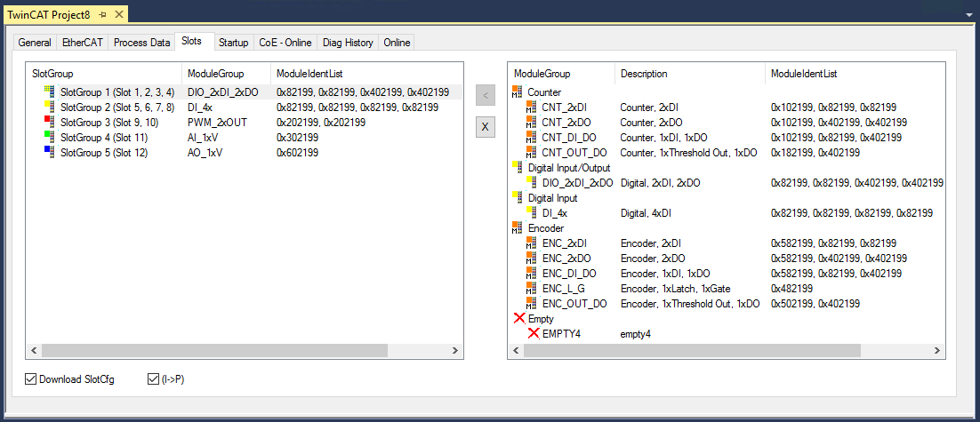The width and height of the screenshot is (980, 422).
Task: Click the ENC_OUT_DO module icon
Action: pyautogui.click(x=532, y=303)
